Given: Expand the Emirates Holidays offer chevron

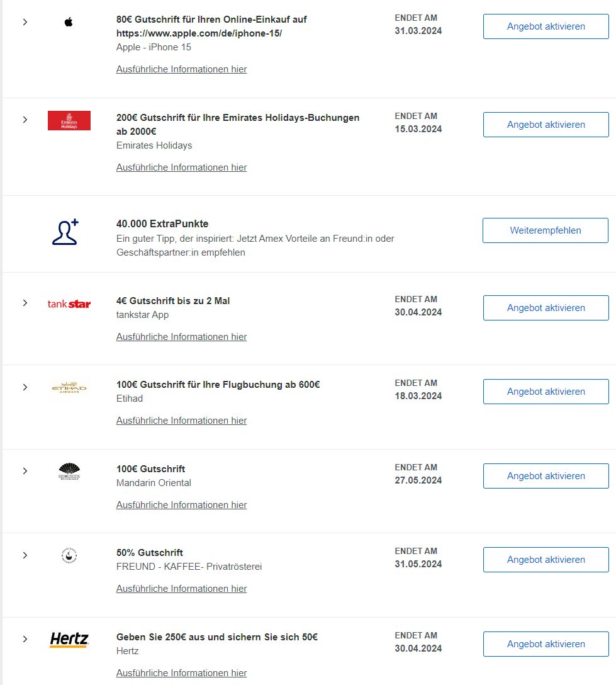Looking at the screenshot, I should click(25, 120).
